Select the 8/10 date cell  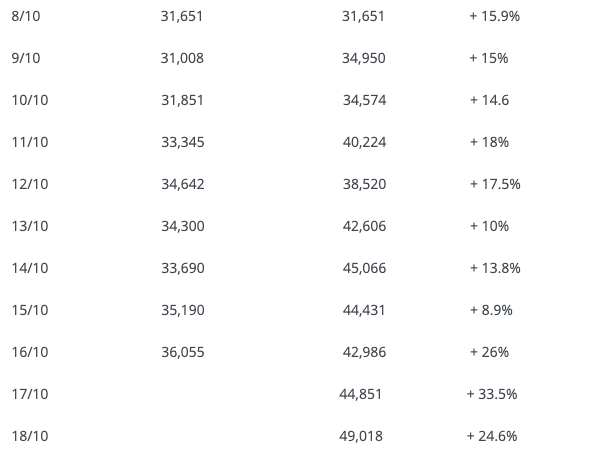coord(26,16)
